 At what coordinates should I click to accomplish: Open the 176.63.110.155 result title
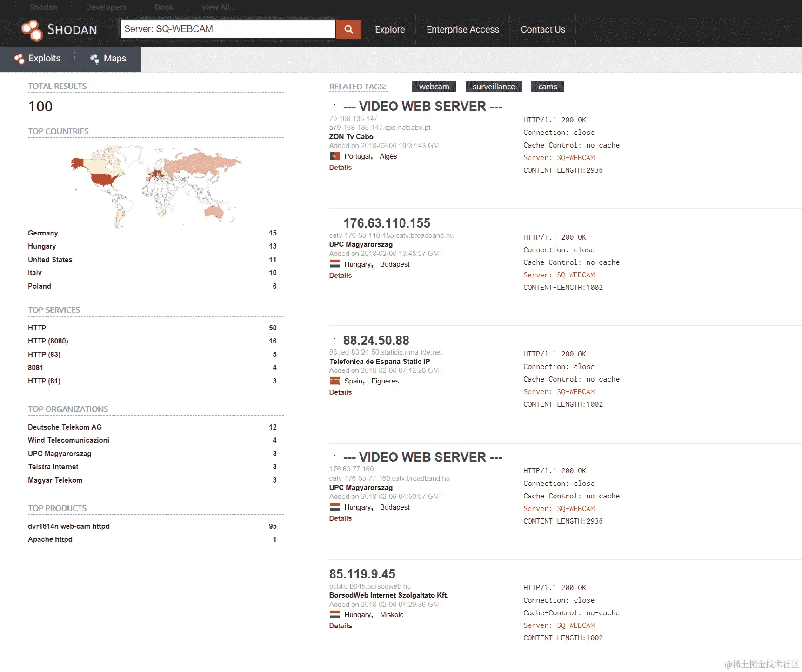[x=387, y=223]
